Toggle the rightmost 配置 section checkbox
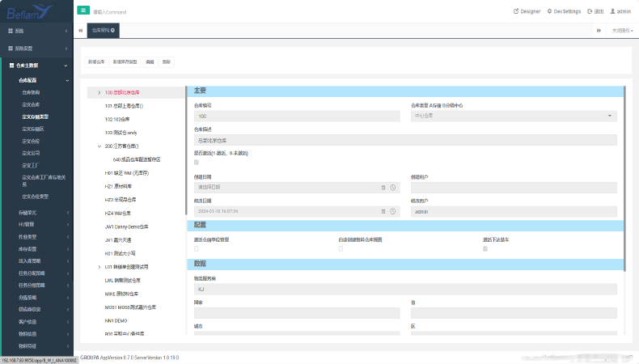 [x=485, y=248]
